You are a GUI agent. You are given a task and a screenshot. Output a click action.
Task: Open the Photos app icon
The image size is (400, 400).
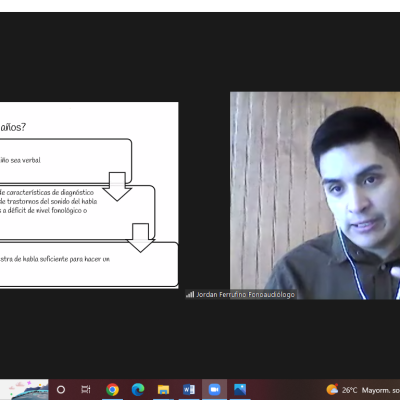pyautogui.click(x=240, y=389)
